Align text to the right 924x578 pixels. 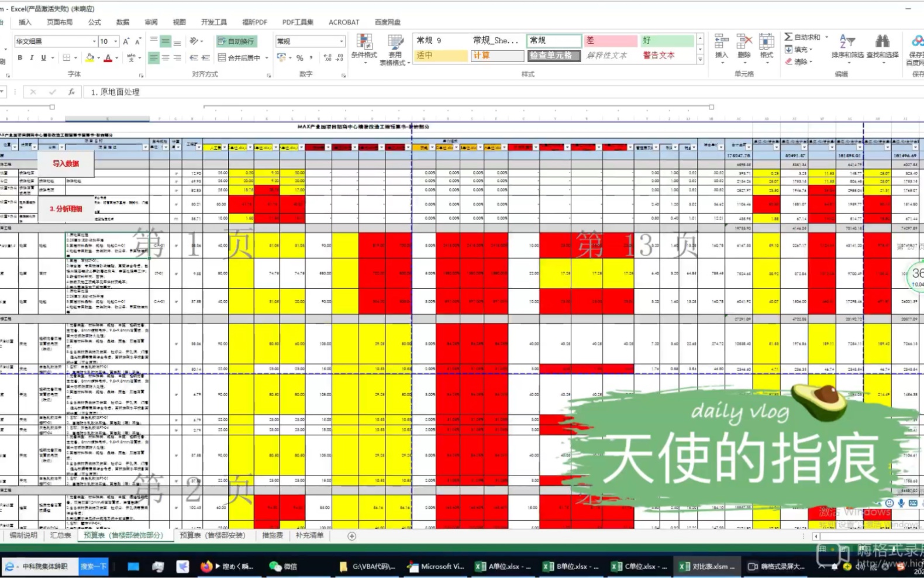pyautogui.click(x=177, y=58)
